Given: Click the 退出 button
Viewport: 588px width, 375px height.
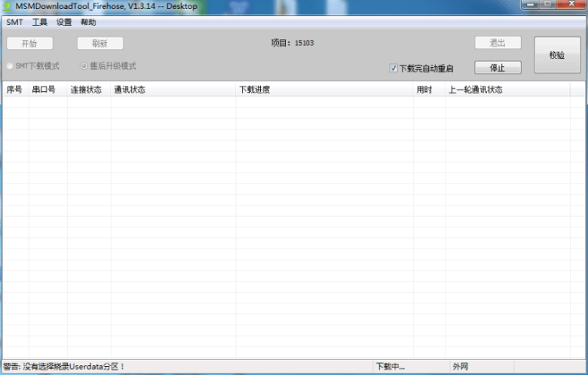Looking at the screenshot, I should click(x=498, y=43).
